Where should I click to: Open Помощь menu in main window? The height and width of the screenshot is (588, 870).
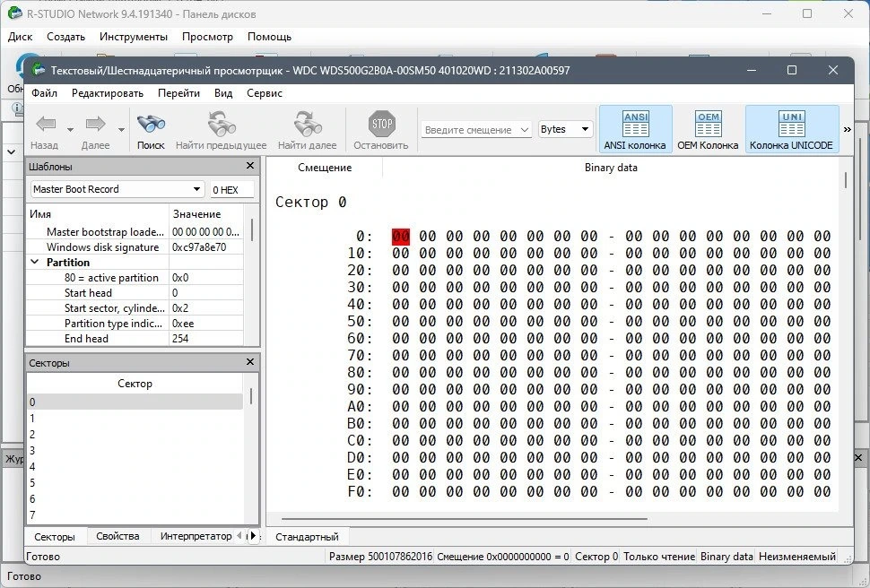(x=269, y=37)
